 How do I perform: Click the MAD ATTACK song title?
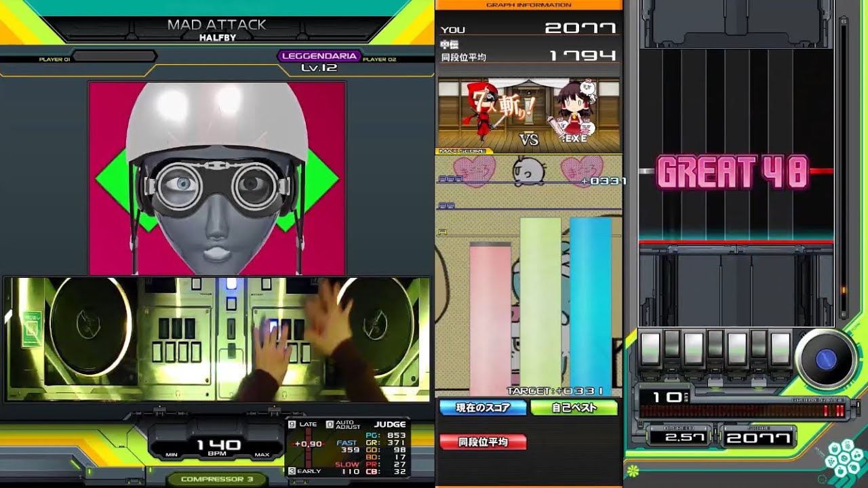point(217,25)
